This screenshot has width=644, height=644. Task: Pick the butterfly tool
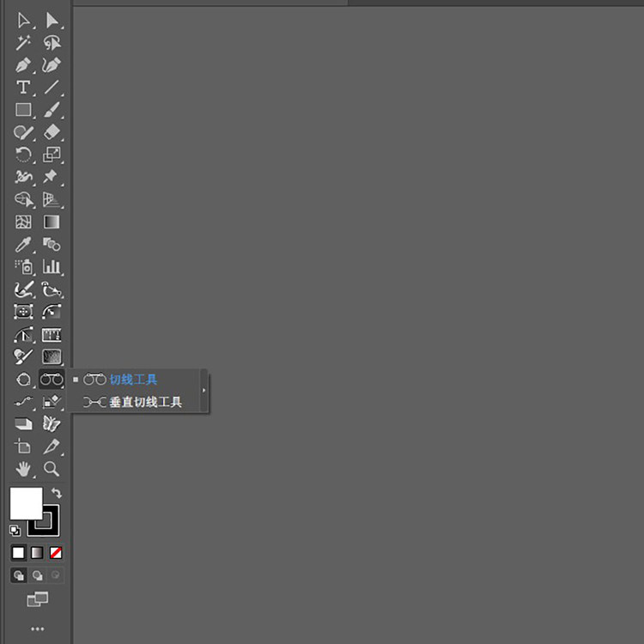click(52, 423)
